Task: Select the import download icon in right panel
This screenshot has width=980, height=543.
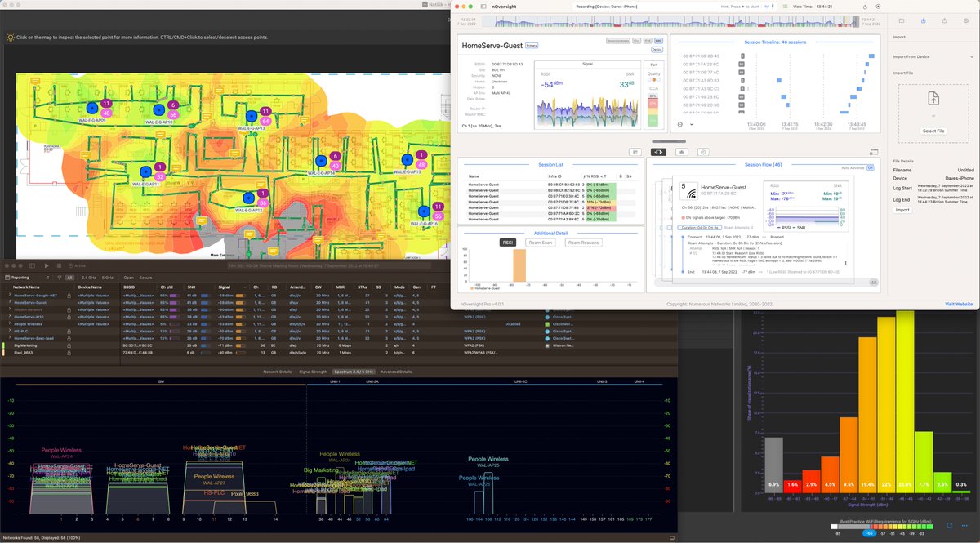Action: (923, 20)
